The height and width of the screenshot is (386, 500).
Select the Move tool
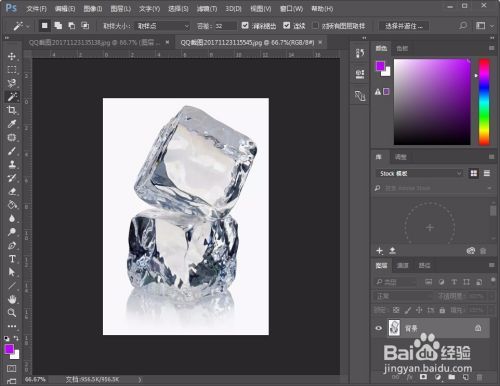tap(12, 56)
